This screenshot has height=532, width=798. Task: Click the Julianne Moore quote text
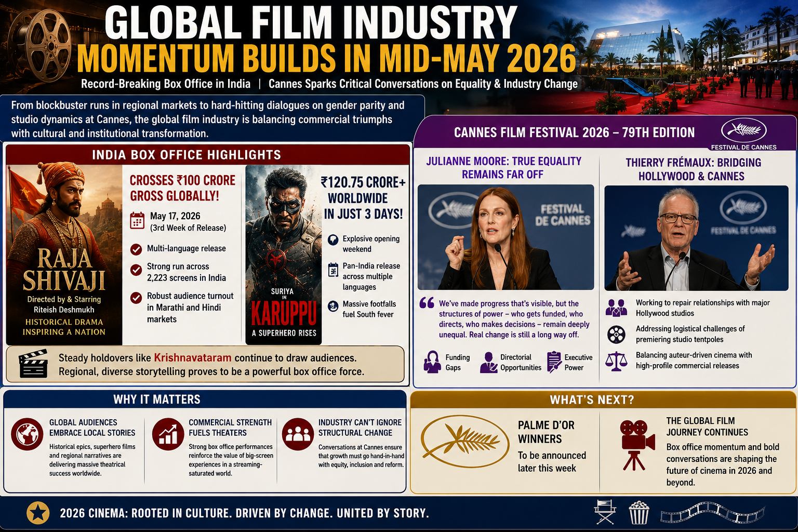point(514,319)
